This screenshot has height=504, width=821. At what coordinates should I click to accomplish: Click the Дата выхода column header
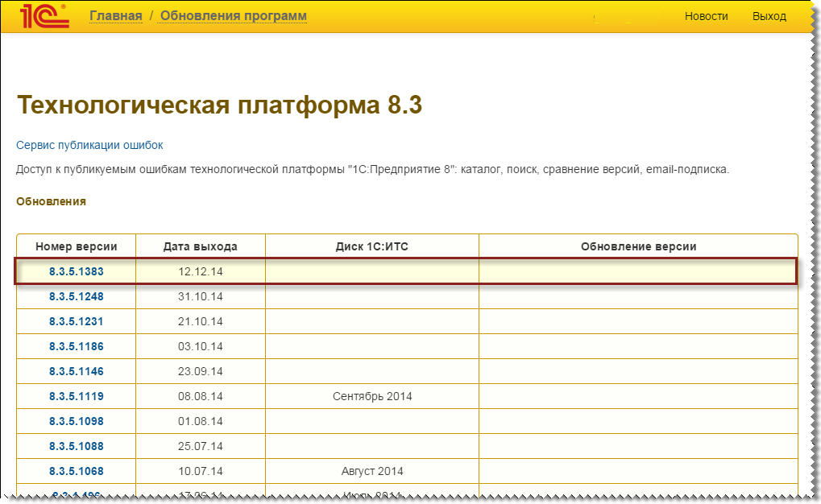(x=198, y=246)
